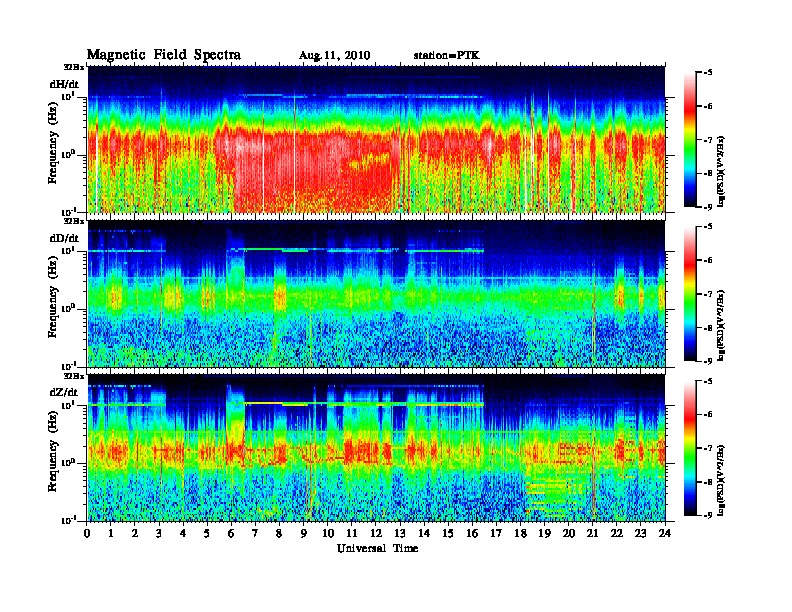
Task: Click the 'Universal Time' axis title
Action: click(377, 548)
